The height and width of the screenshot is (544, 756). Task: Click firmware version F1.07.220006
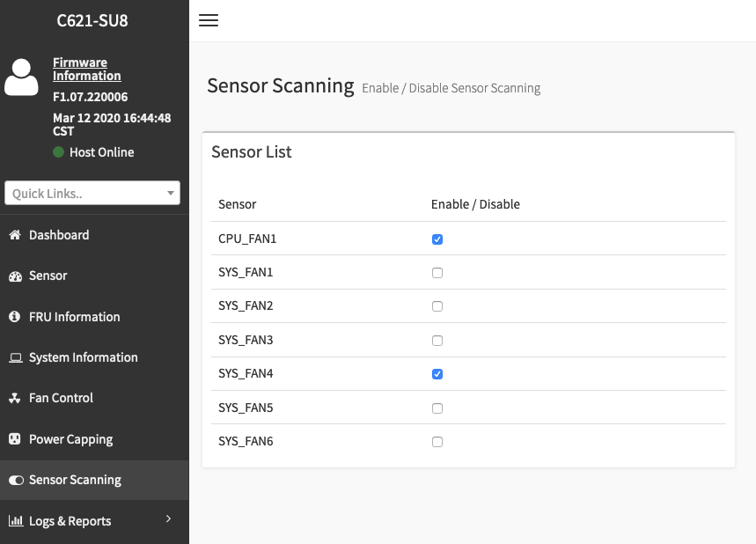(x=90, y=97)
